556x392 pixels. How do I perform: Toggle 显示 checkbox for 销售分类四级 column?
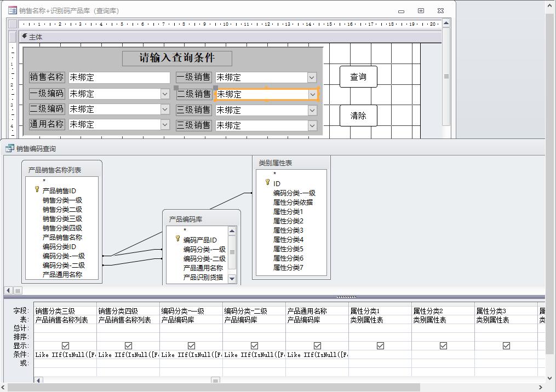click(128, 345)
